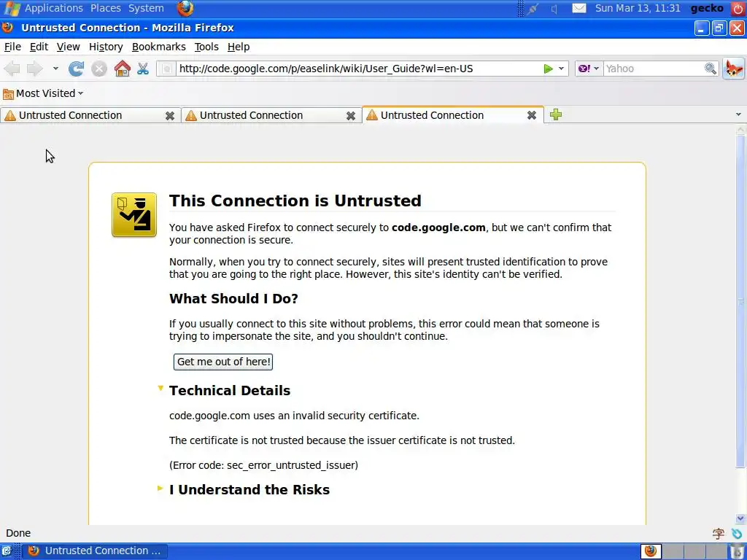This screenshot has width=747, height=560.
Task: Go to the Home page icon
Action: [123, 69]
